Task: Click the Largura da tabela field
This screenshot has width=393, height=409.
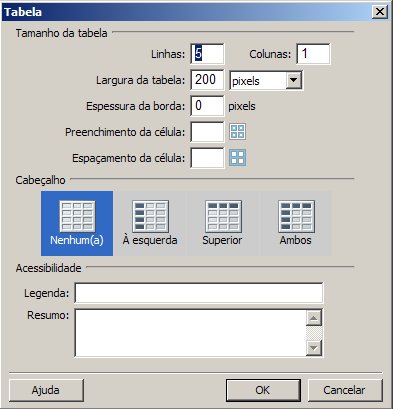Action: (207, 80)
